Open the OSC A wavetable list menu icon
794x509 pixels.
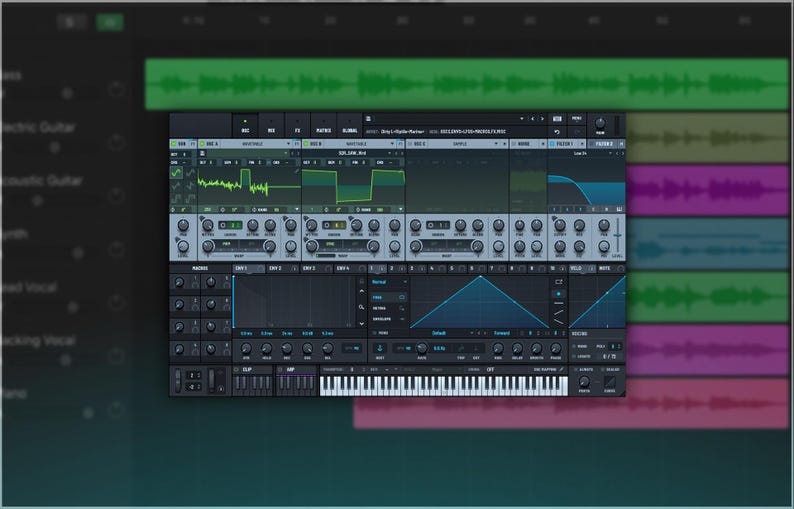coord(202,153)
